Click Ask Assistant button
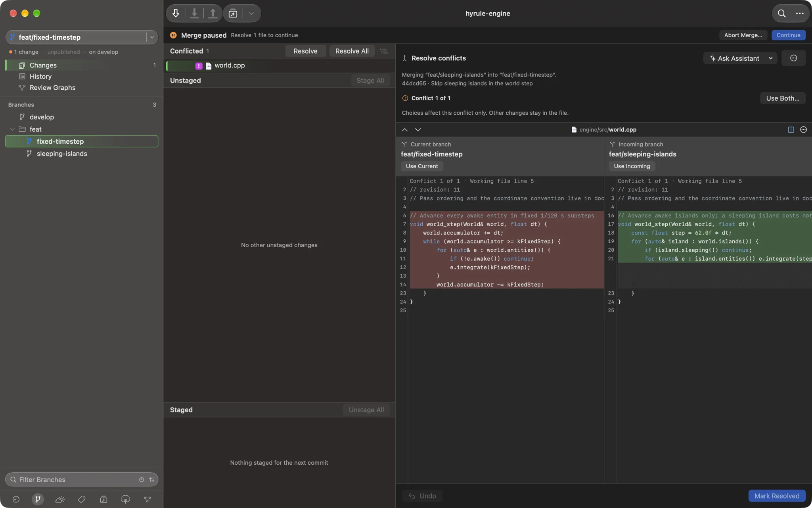Screen dimensions: 812x508 734,58
